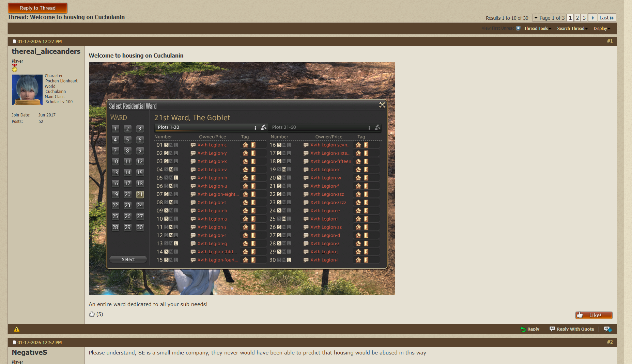Click the Pochen Lionheart character avatar
This screenshot has height=364, width=632.
27,90
